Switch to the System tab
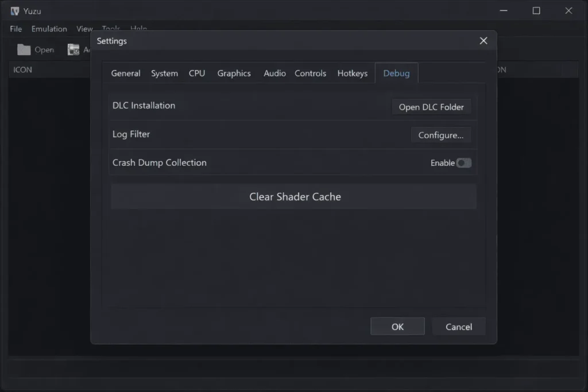 pos(164,73)
